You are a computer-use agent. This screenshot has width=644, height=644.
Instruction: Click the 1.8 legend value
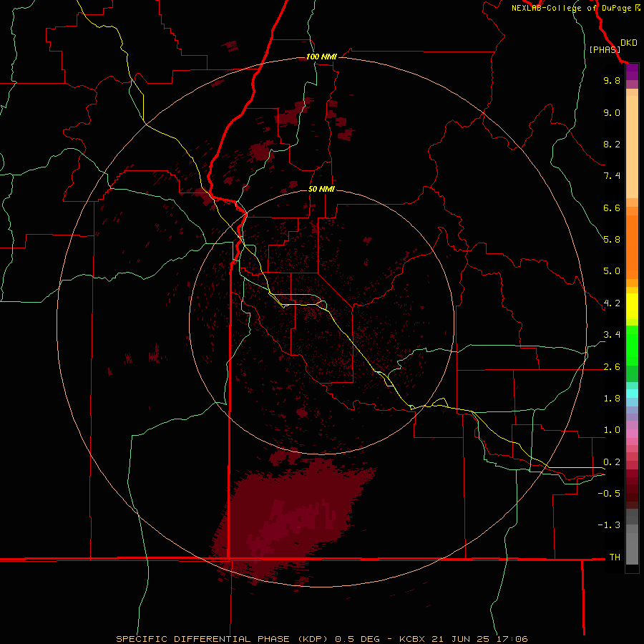[612, 399]
